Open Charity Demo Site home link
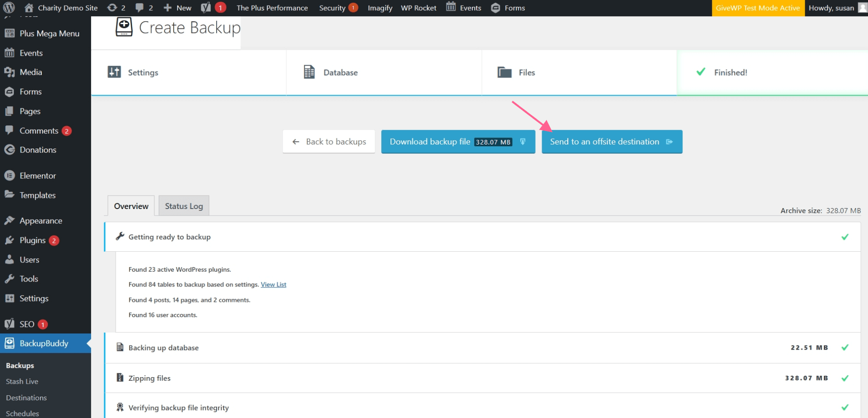 [61, 8]
